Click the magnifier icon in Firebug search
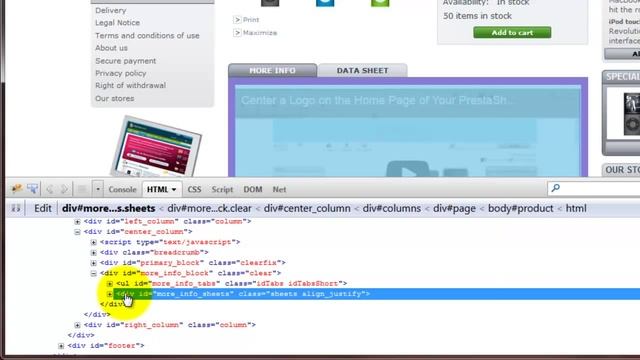 (x=556, y=188)
